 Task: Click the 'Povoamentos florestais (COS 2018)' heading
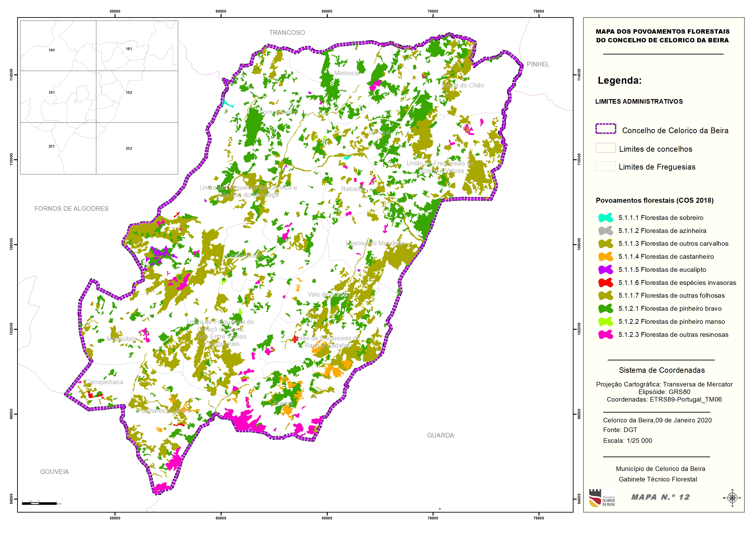pos(655,200)
